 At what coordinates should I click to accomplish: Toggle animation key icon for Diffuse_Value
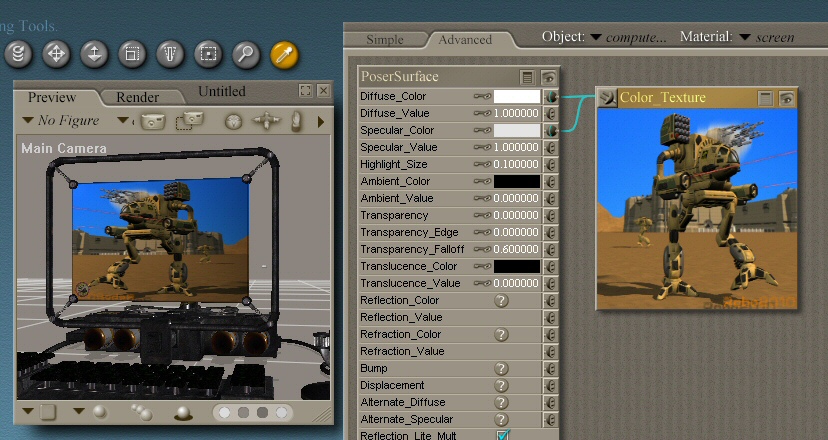coord(482,113)
